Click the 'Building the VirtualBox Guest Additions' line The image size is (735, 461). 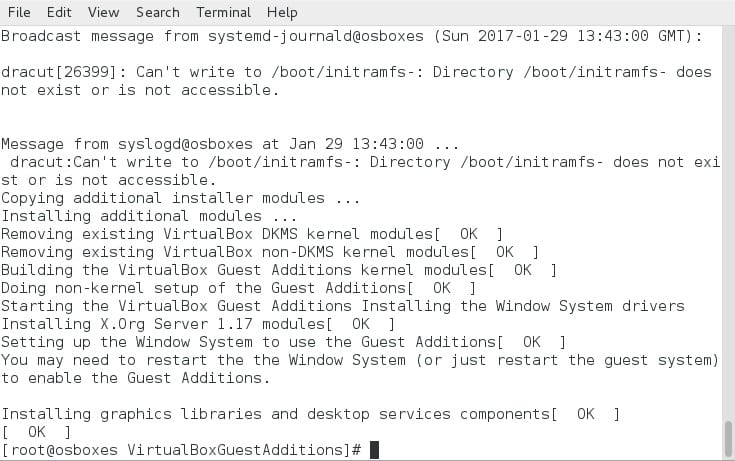click(x=245, y=270)
